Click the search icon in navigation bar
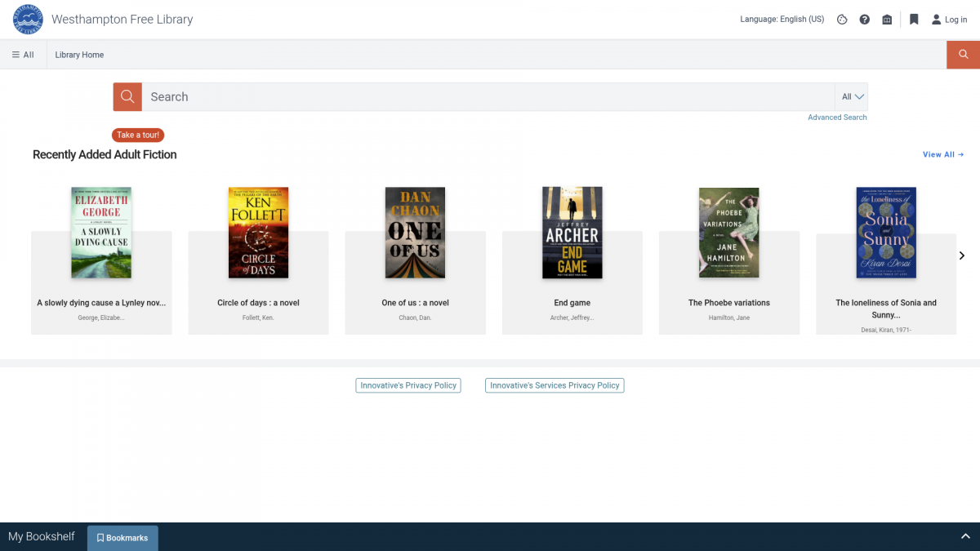This screenshot has height=551, width=980. point(963,55)
